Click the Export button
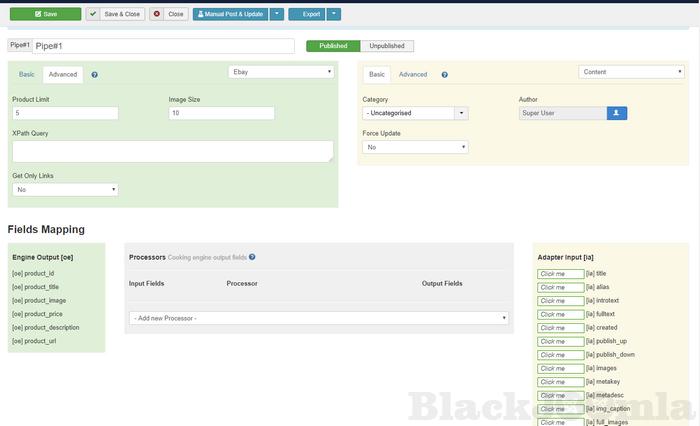Image resolution: width=700 pixels, height=426 pixels. (x=306, y=14)
